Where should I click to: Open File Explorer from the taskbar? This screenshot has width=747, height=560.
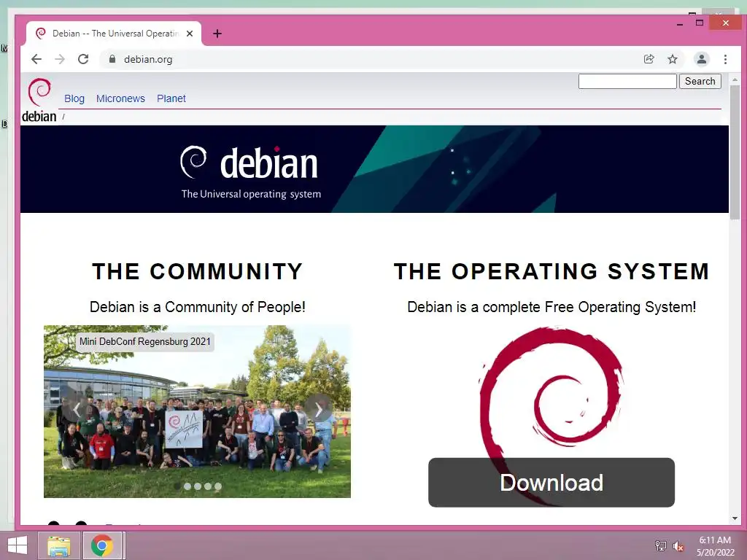click(x=59, y=545)
